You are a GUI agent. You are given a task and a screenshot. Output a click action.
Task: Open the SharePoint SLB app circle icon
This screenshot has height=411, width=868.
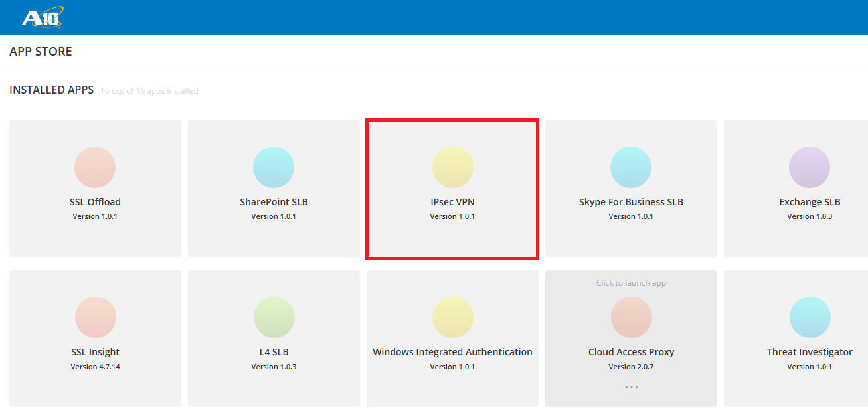[x=274, y=167]
